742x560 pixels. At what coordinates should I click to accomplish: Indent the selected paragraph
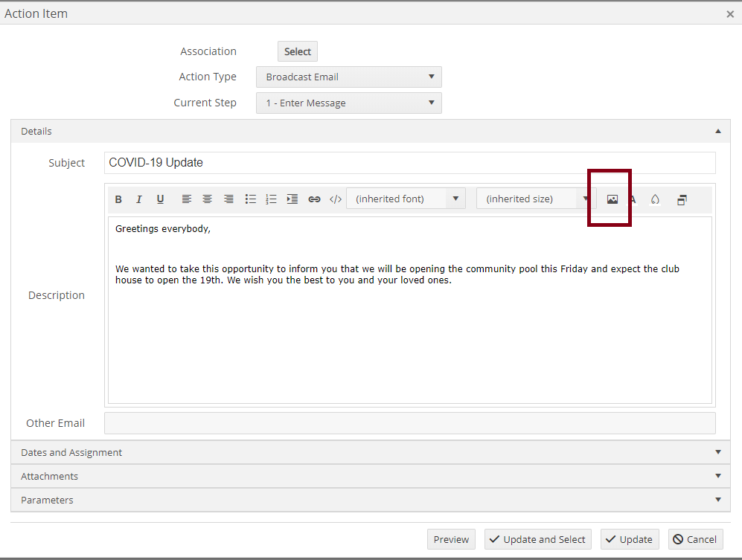292,199
